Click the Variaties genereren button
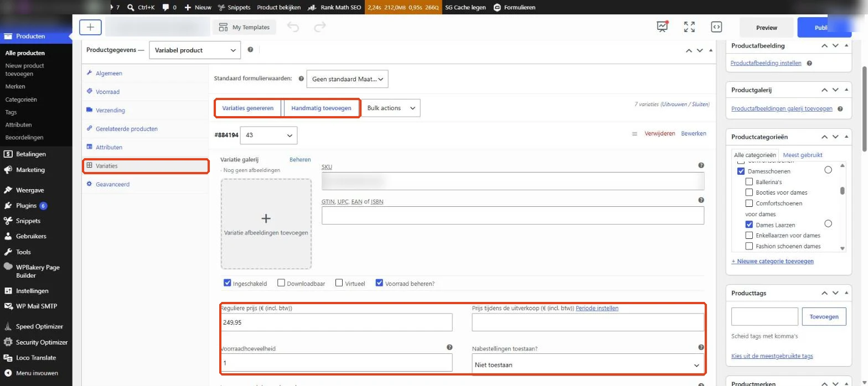 [x=248, y=108]
